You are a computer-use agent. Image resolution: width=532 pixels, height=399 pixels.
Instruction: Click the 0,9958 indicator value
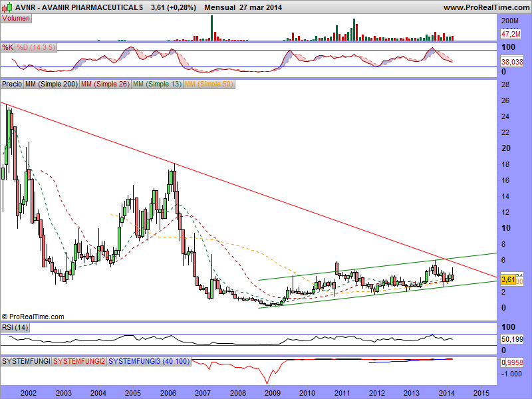pos(512,362)
